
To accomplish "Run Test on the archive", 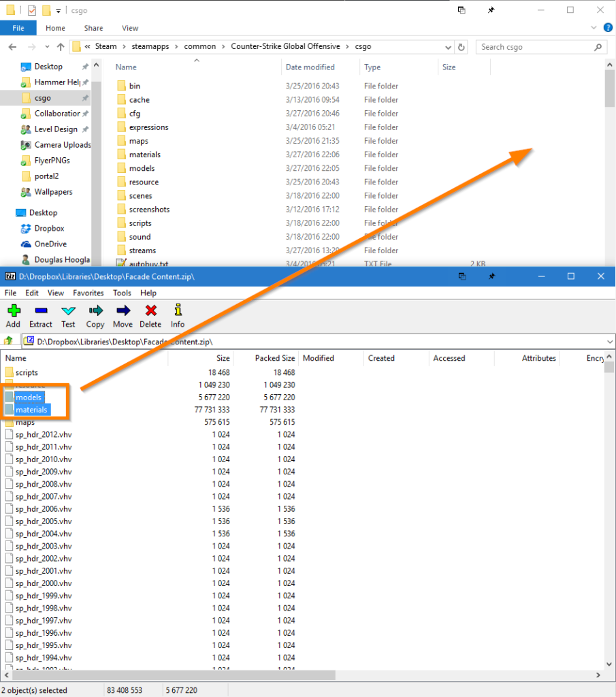I will point(68,316).
